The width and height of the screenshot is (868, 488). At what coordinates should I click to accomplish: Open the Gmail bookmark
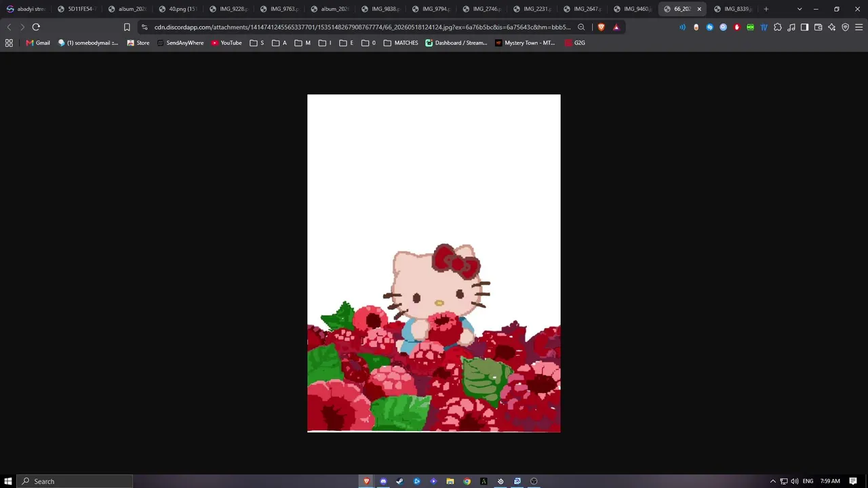[x=38, y=43]
